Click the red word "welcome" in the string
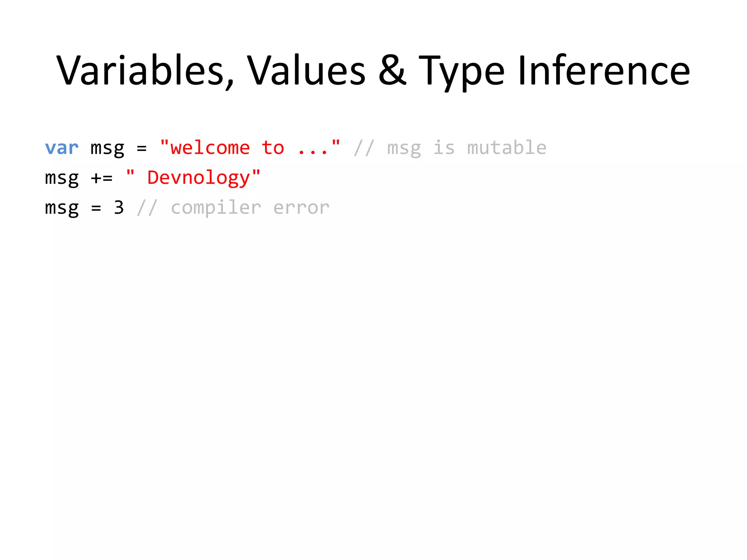 (210, 148)
